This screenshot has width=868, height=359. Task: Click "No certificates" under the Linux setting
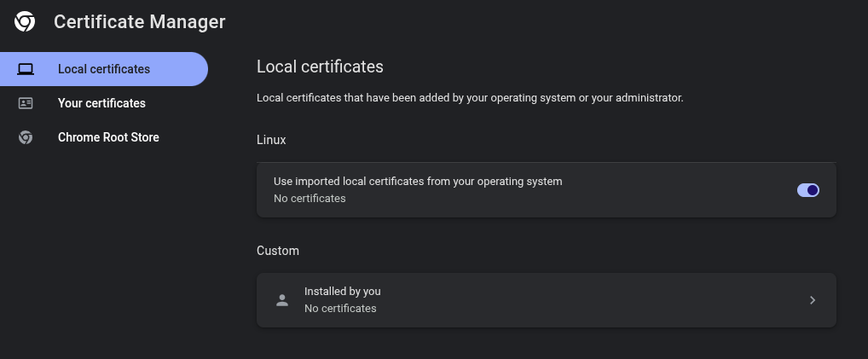point(310,199)
